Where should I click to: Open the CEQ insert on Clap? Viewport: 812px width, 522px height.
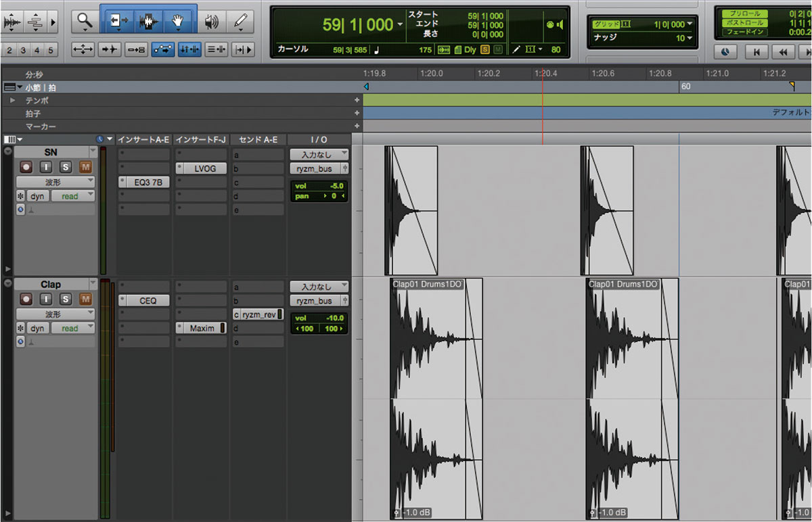click(x=144, y=300)
